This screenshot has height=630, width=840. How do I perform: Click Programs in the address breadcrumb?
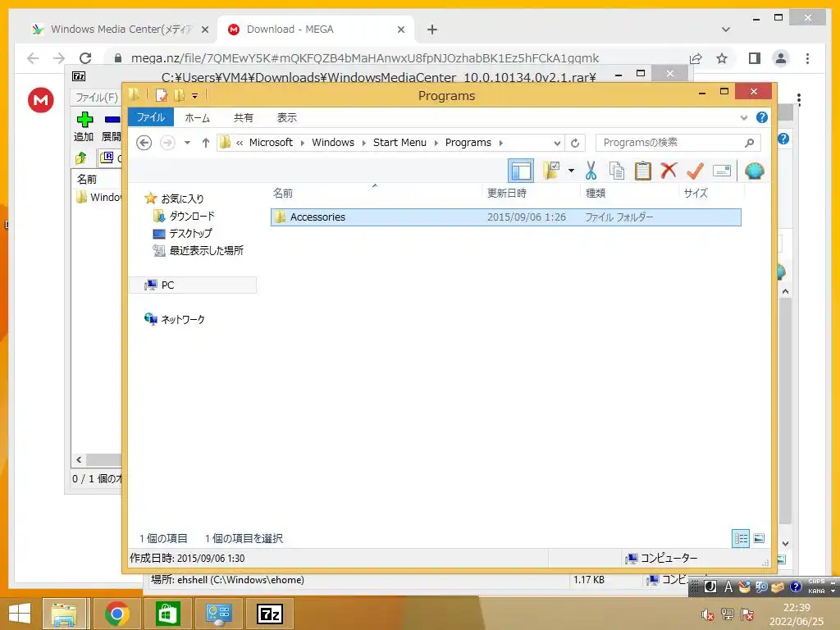(x=468, y=143)
